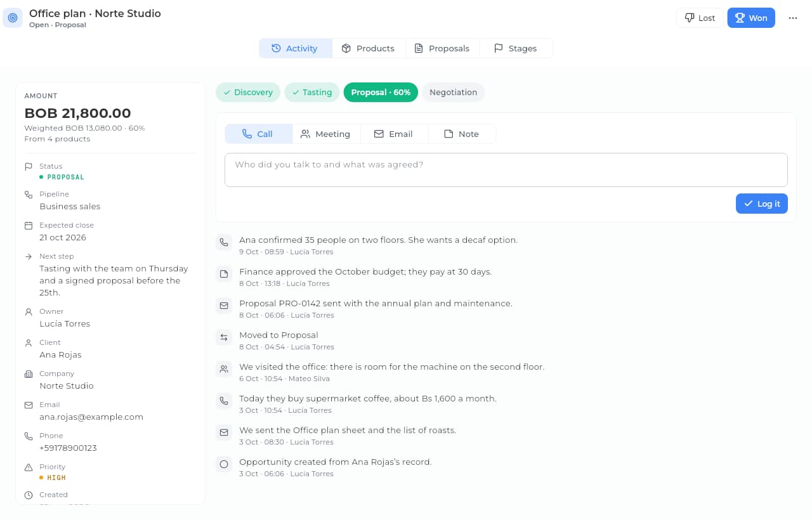Screen dimensions: 812x520
Task: Click the client name Ana Rojas
Action: [60, 354]
